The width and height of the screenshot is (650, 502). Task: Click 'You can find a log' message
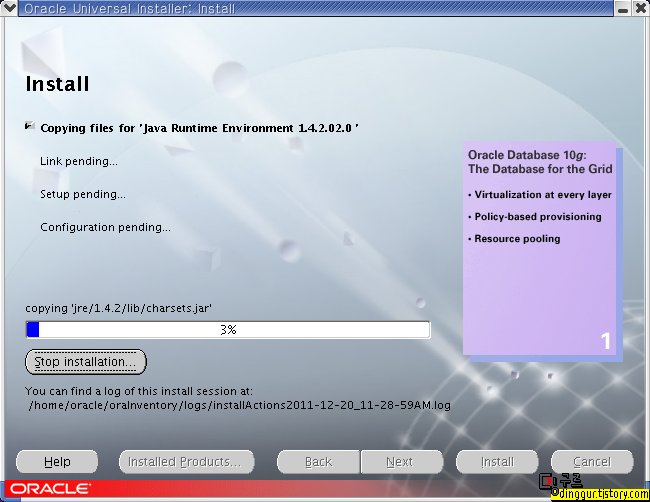pos(138,391)
